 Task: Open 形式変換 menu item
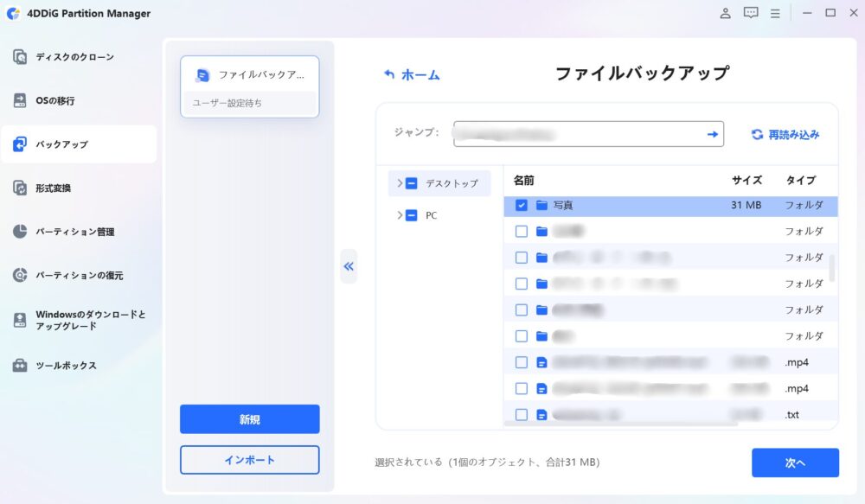click(x=79, y=188)
